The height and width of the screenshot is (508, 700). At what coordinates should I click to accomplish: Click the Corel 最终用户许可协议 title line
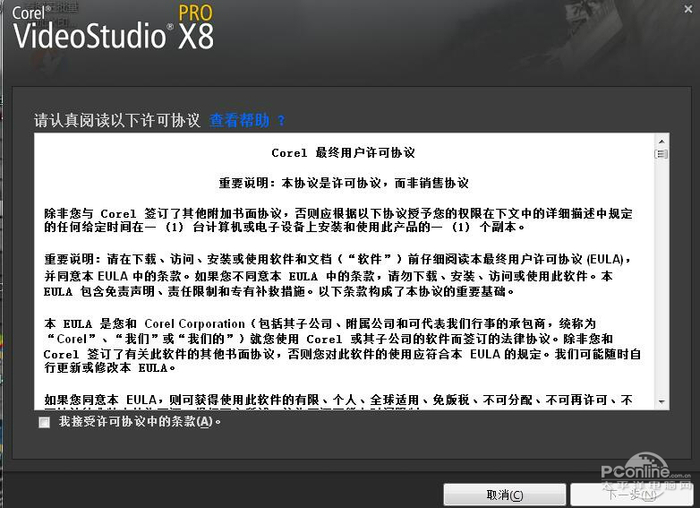(343, 153)
